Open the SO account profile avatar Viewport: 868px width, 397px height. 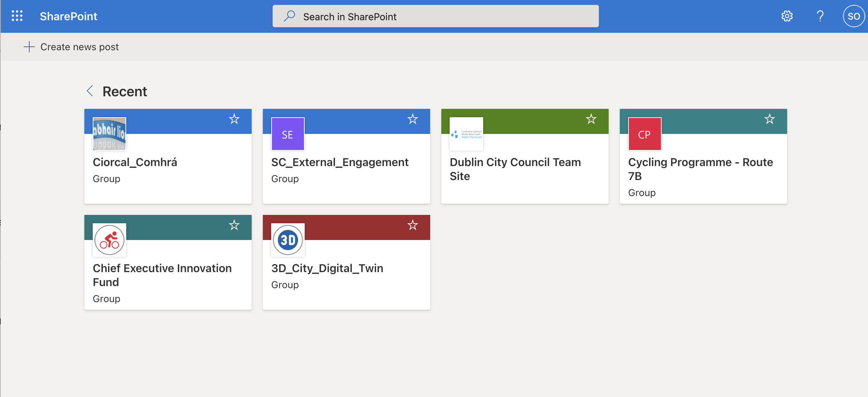(853, 16)
